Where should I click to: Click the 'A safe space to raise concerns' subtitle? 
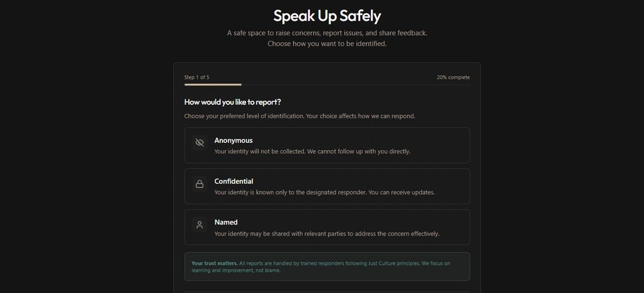pyautogui.click(x=327, y=33)
